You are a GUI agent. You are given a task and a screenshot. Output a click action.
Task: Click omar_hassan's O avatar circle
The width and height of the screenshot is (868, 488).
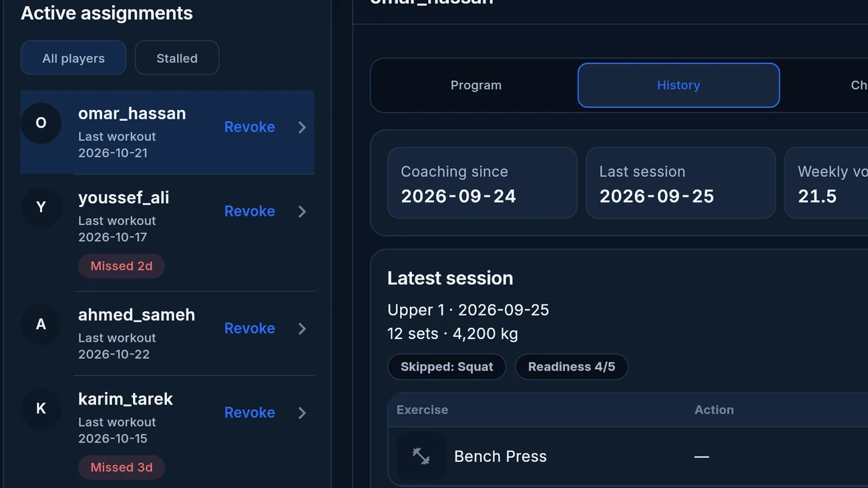pyautogui.click(x=41, y=124)
